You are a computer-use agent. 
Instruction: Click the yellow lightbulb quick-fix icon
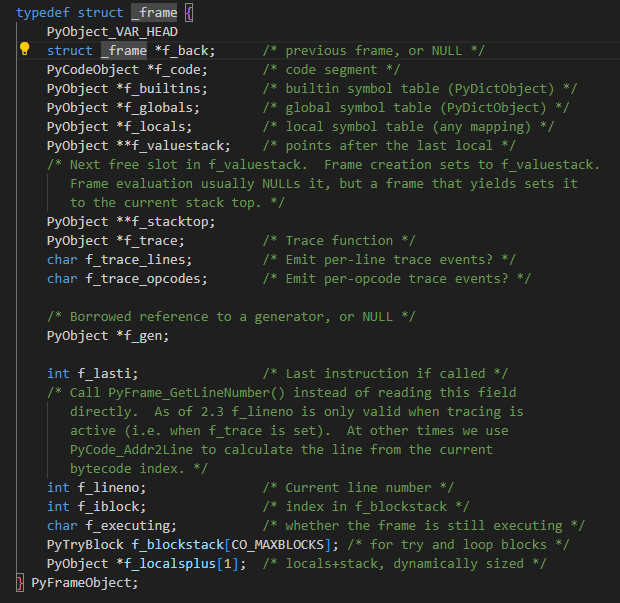pyautogui.click(x=26, y=50)
